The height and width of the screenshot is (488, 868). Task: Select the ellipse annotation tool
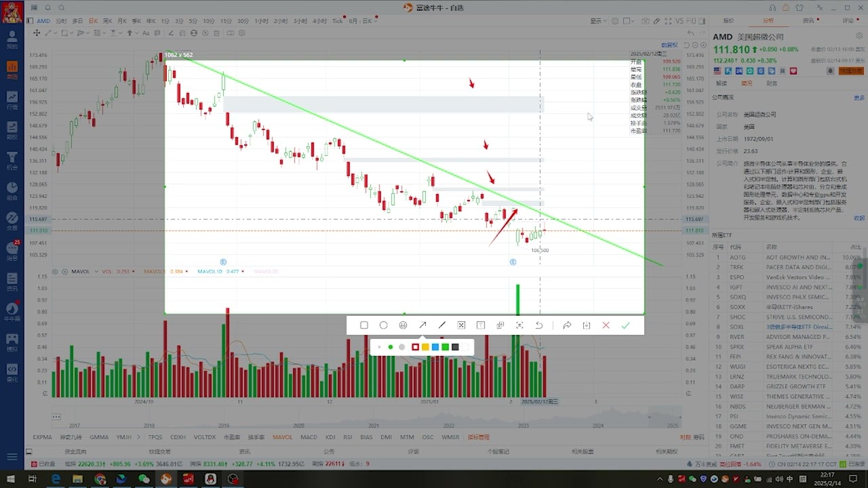[x=384, y=325]
